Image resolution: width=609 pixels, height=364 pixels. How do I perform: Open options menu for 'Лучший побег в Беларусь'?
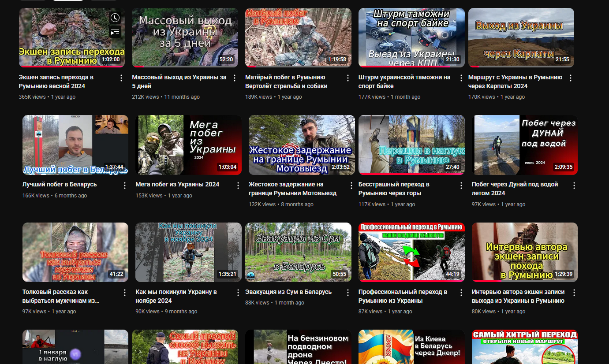(x=125, y=186)
